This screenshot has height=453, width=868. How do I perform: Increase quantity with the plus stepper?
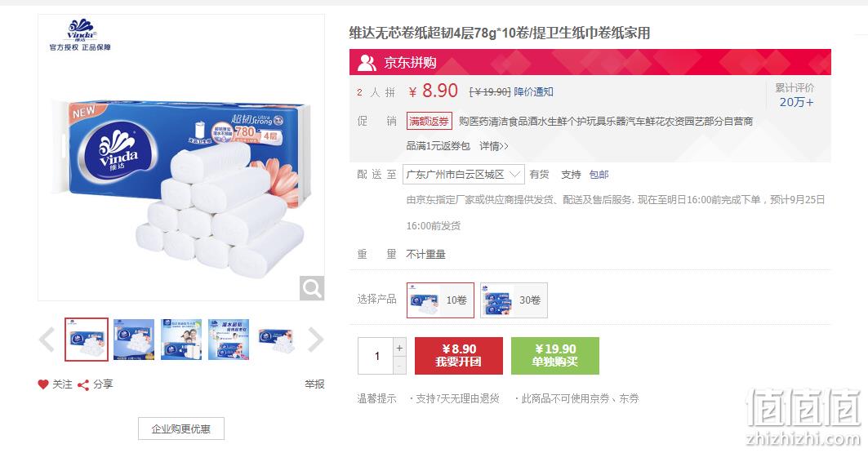(x=399, y=348)
